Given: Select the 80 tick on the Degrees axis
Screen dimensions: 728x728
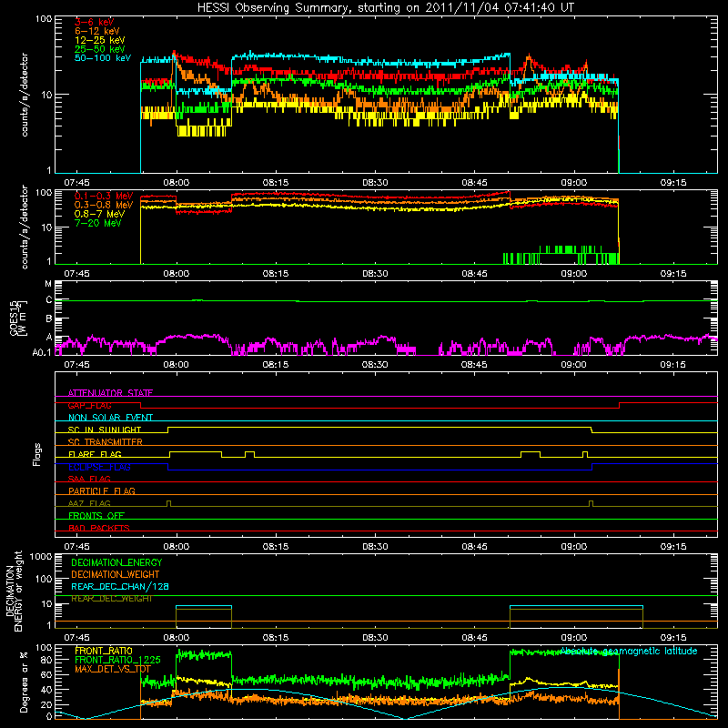Looking at the screenshot, I should tap(46, 660).
